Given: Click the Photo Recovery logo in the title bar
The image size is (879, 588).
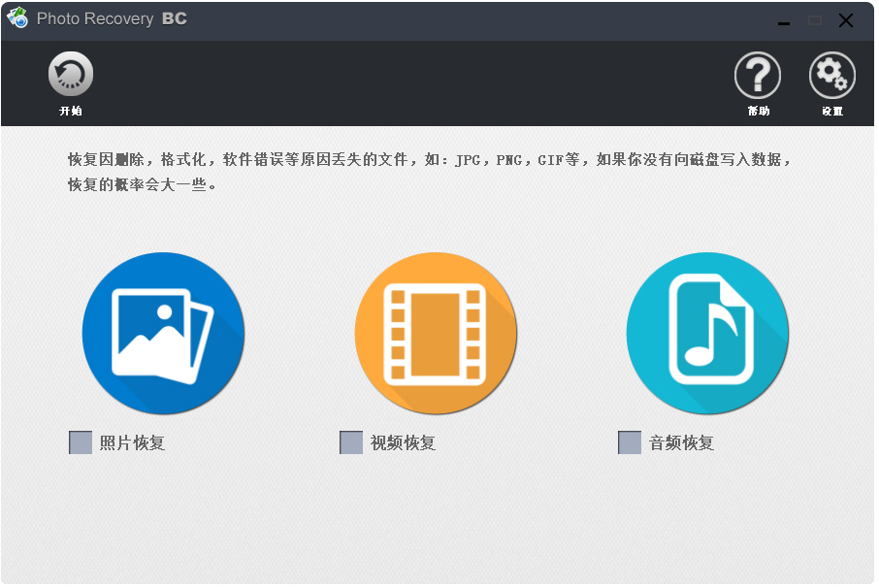Looking at the screenshot, I should click(x=17, y=18).
